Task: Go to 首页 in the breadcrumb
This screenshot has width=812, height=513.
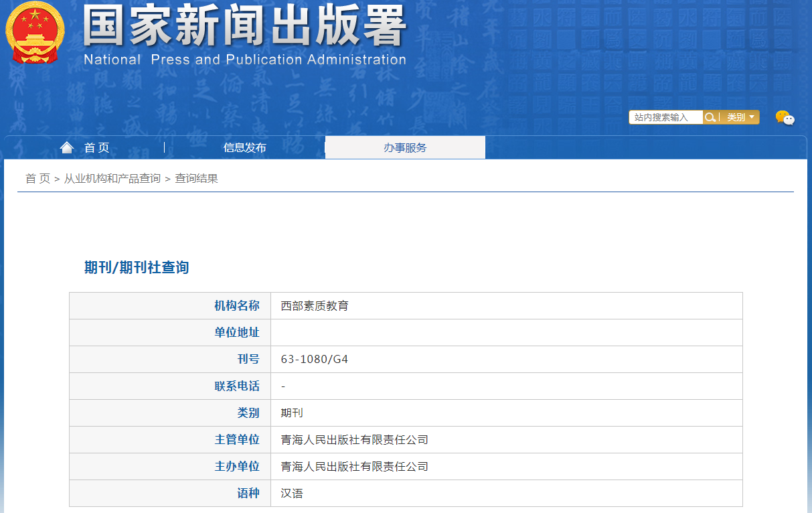Action: [x=37, y=179]
